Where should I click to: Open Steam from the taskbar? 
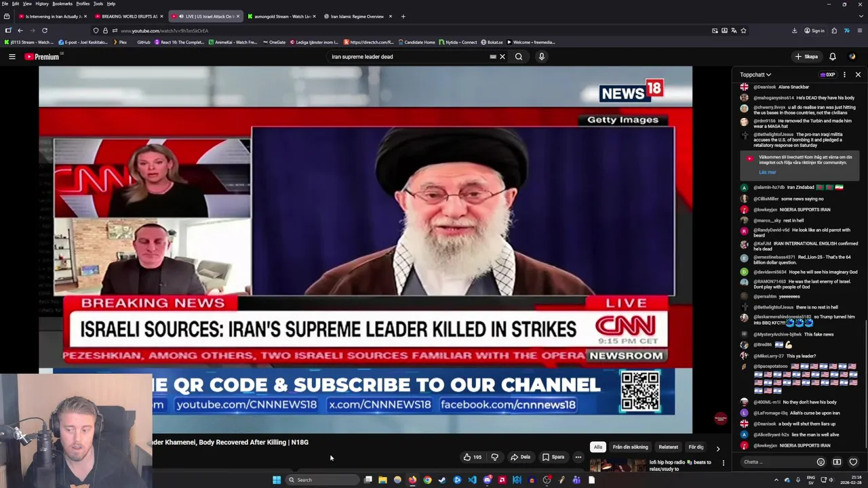[442, 480]
